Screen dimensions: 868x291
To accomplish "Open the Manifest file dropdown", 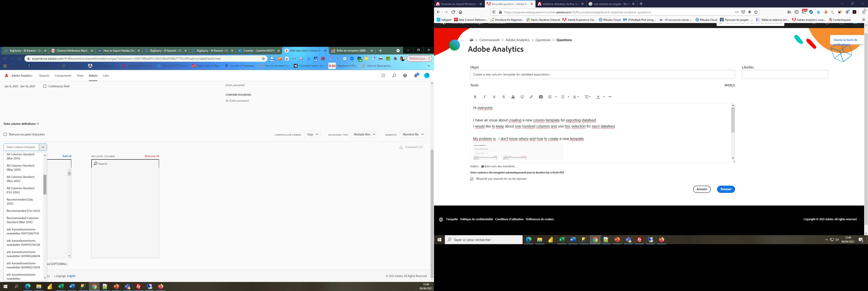I will 413,135.
